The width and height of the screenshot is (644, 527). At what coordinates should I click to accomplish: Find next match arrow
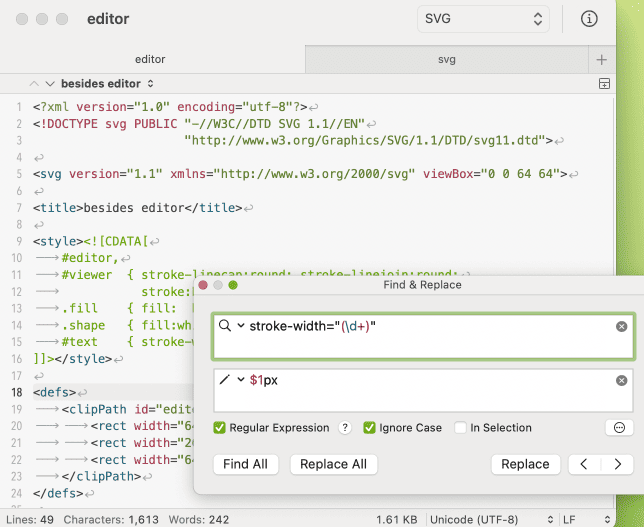point(617,464)
